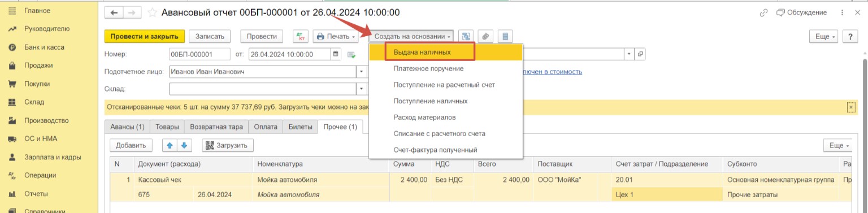Open selected item of the upper-right field
The width and height of the screenshot is (868, 213).
(640, 54)
